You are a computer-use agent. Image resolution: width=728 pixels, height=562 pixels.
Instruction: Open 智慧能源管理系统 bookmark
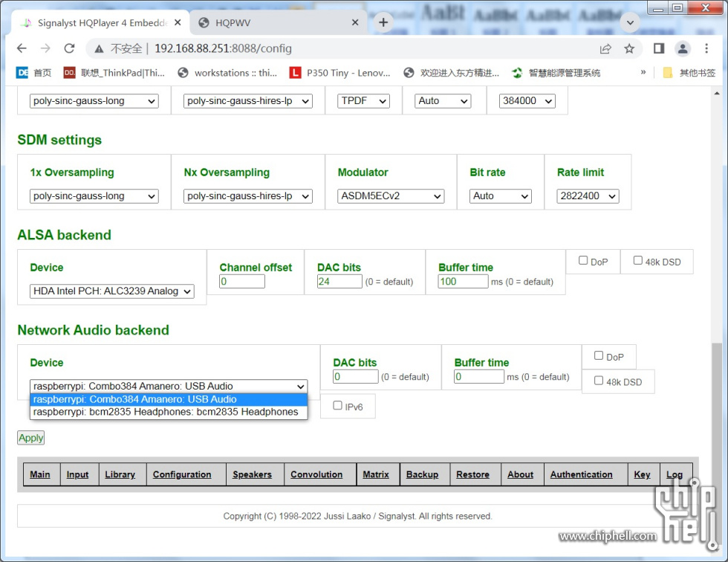(556, 72)
